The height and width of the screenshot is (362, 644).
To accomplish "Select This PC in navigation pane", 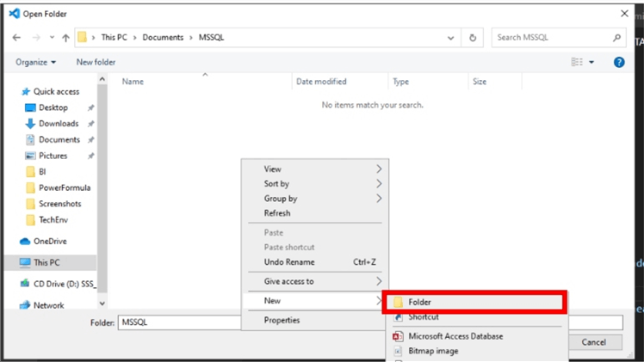I will click(46, 262).
